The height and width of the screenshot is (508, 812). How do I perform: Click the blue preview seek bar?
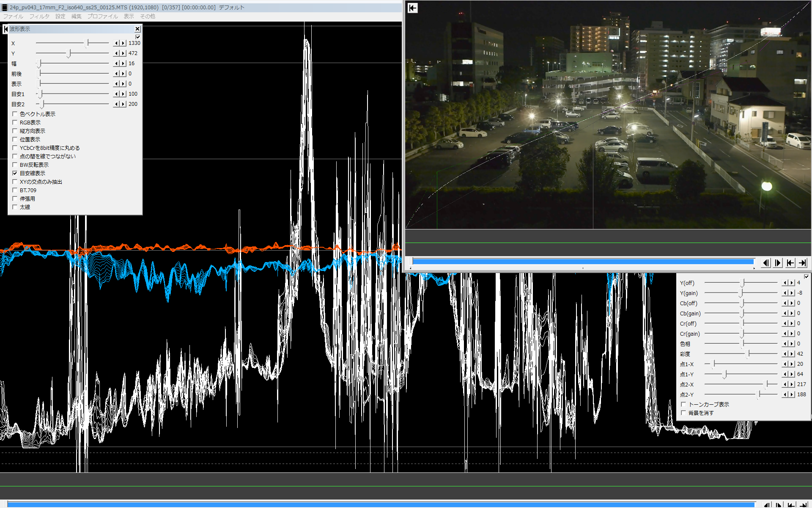583,261
